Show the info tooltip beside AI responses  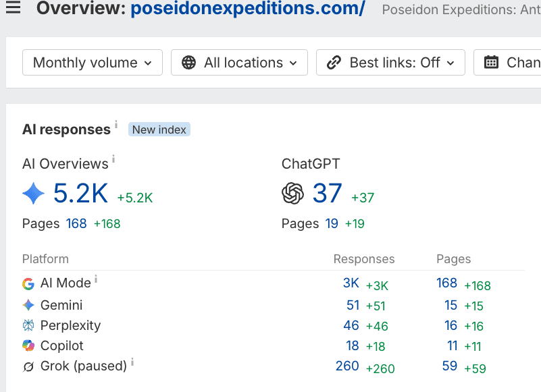pyautogui.click(x=116, y=123)
